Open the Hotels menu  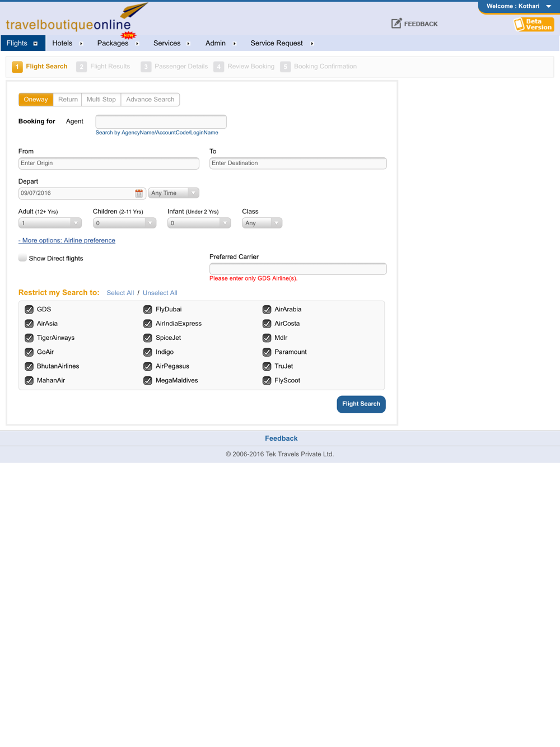[67, 43]
